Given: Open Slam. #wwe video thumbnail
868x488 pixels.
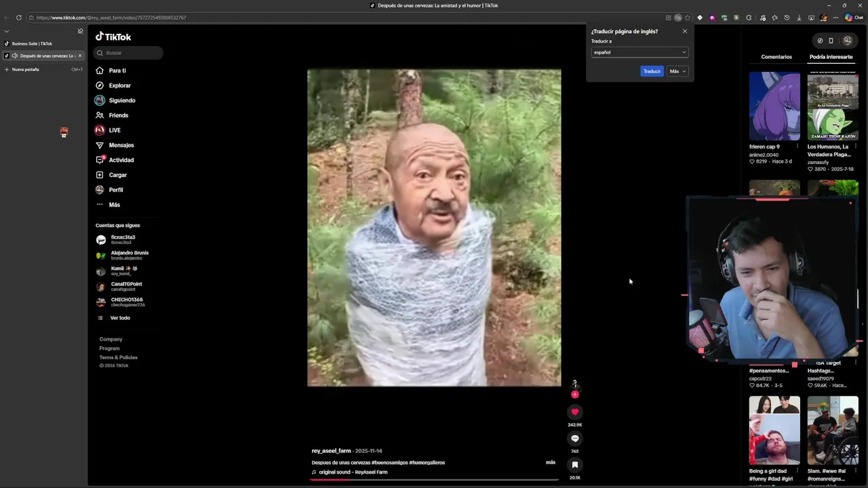Looking at the screenshot, I should (x=833, y=430).
